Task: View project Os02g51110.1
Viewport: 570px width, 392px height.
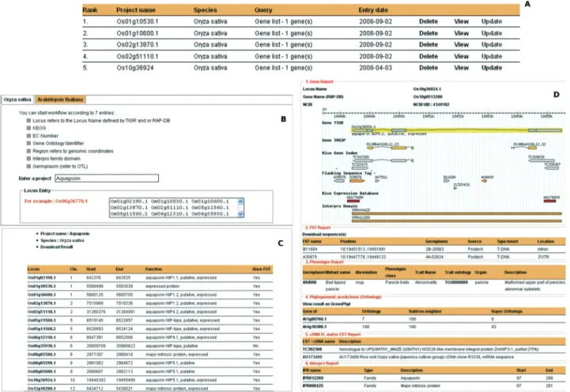Action: 461,56
